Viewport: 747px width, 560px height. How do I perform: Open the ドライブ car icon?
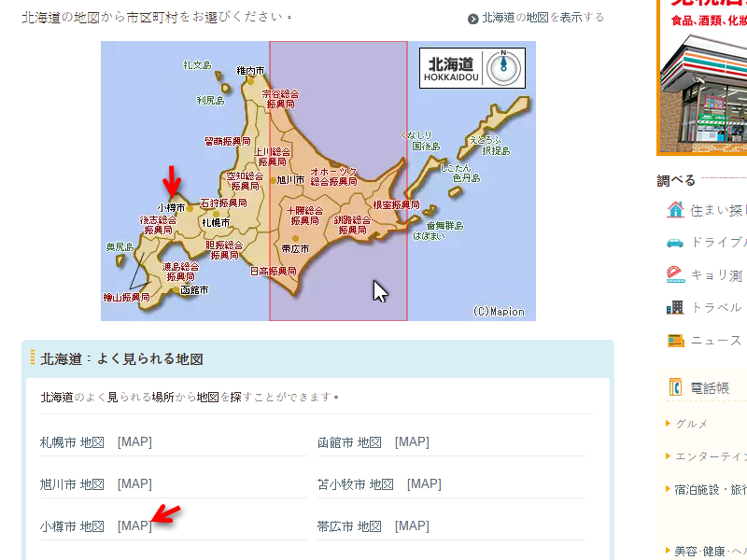pos(675,243)
